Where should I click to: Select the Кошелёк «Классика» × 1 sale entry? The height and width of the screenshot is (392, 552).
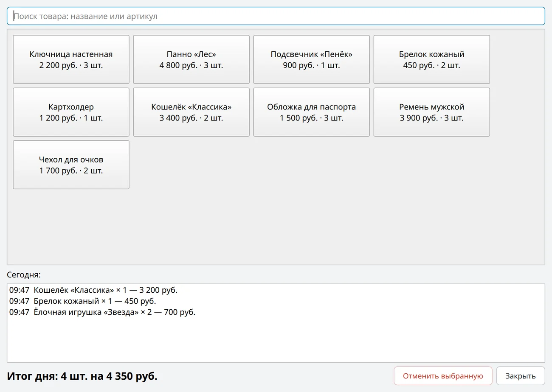[276, 290]
